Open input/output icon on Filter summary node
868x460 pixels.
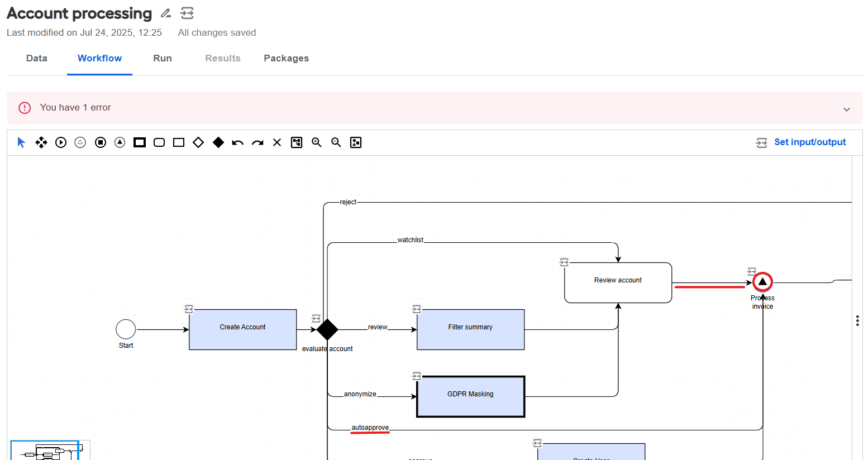(x=417, y=309)
